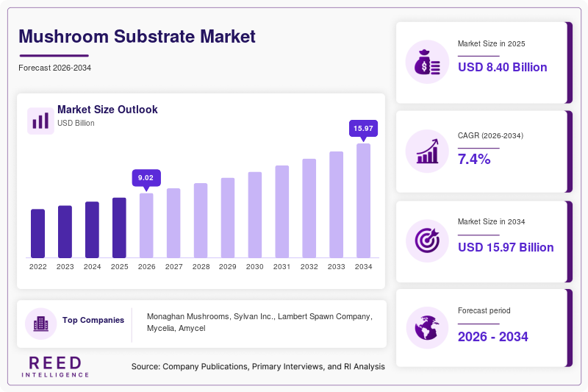Image resolution: width=588 pixels, height=392 pixels.
Task: Click the 2031 bar in the chart
Action: [282, 212]
